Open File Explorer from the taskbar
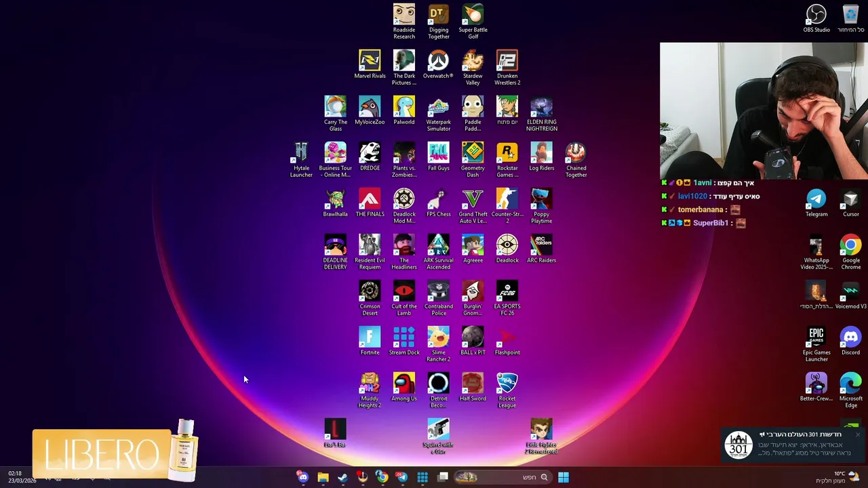This screenshot has width=868, height=488. (x=323, y=477)
